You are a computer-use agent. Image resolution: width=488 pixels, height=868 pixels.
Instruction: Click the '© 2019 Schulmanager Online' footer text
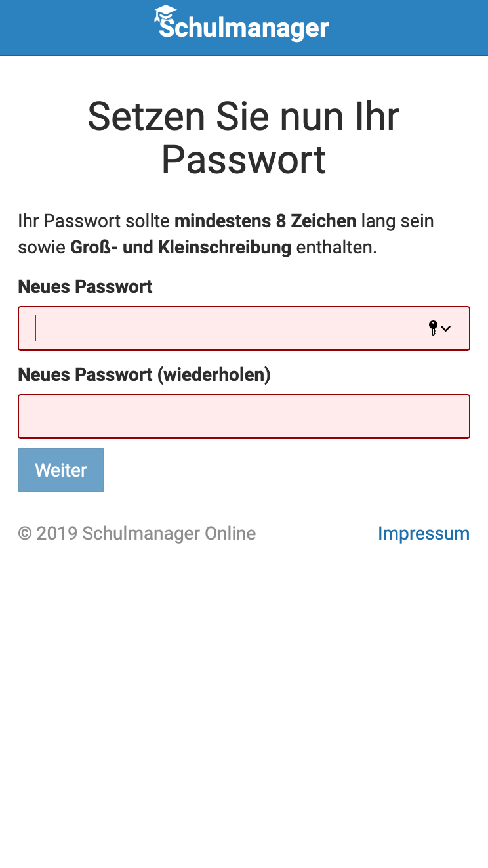click(137, 533)
